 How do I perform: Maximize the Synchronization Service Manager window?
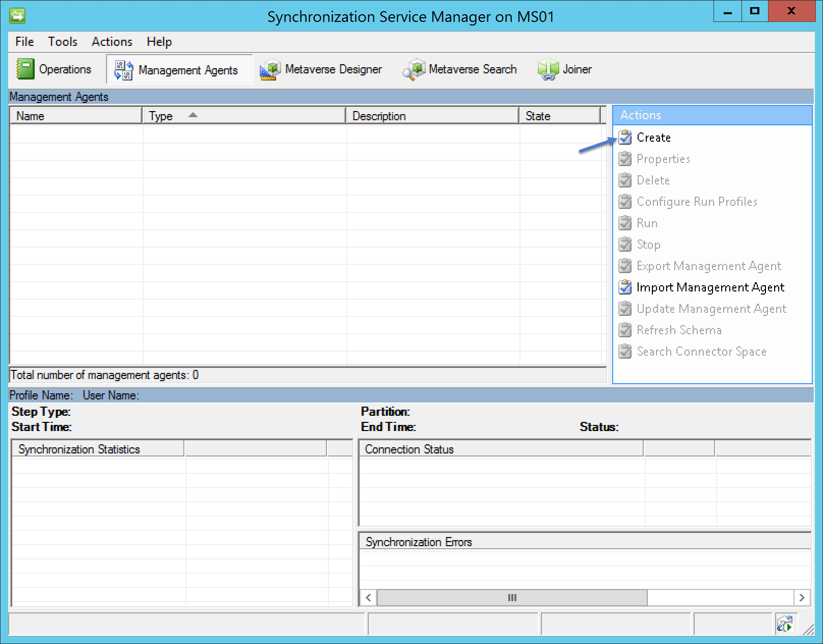(755, 11)
